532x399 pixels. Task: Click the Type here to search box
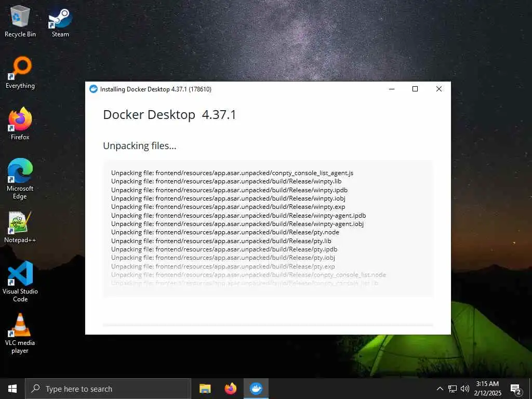(x=108, y=389)
